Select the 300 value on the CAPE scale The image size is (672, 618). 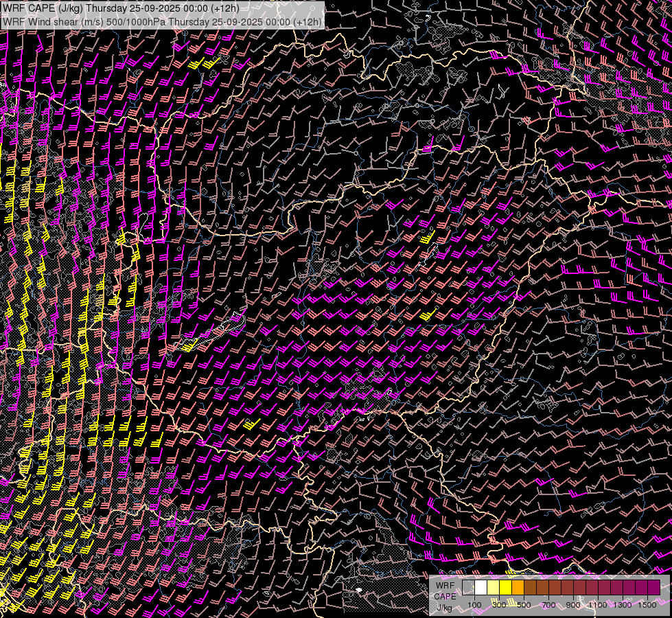coord(499,605)
